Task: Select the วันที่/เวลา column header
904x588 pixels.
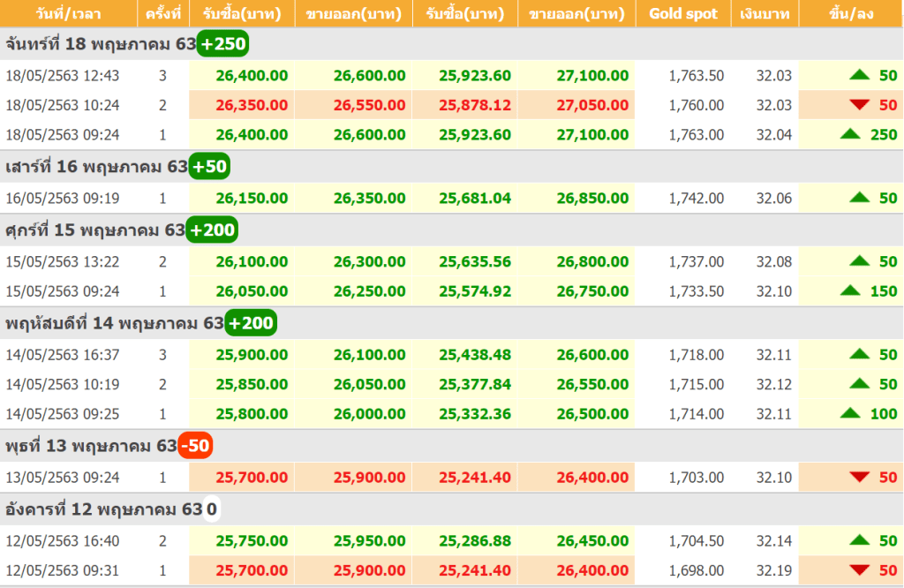Action: 68,14
